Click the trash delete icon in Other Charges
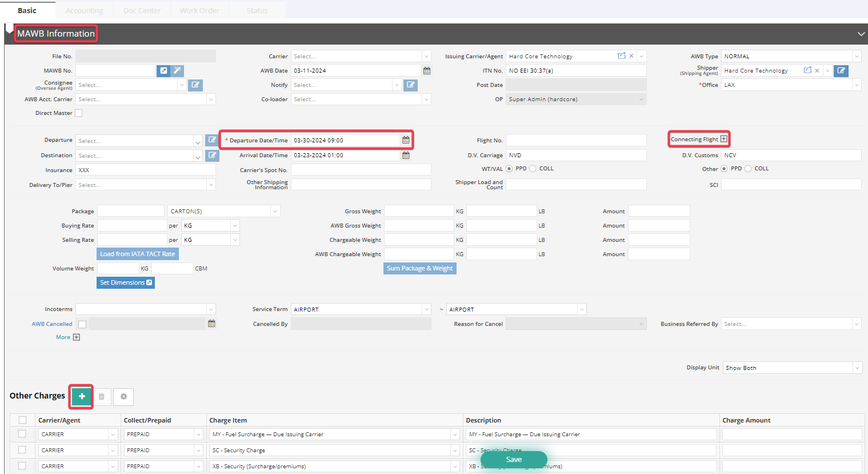Screen dimensions: 868x474 [102, 396]
